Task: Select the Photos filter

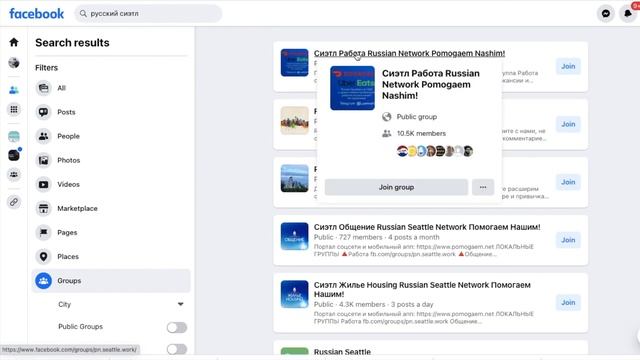Action: pyautogui.click(x=111, y=160)
